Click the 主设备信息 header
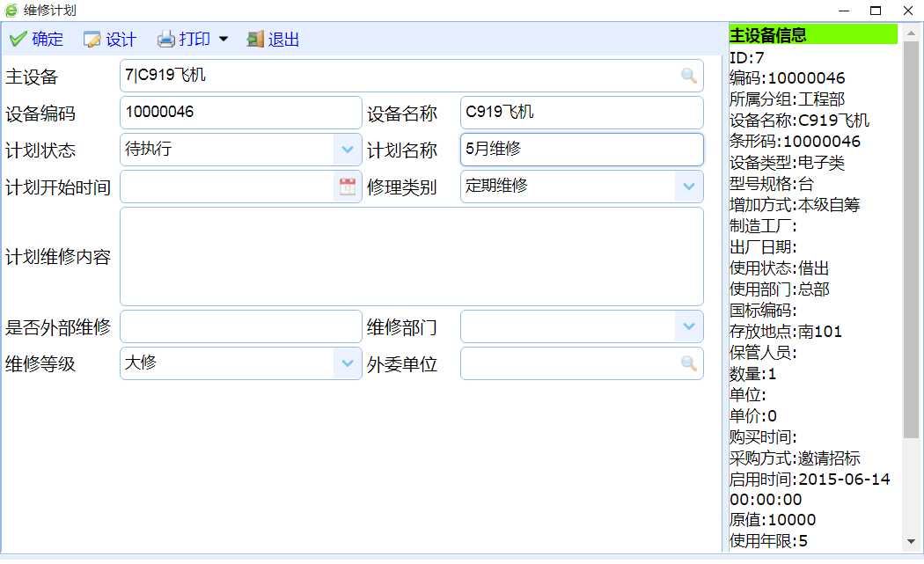 [x=813, y=35]
